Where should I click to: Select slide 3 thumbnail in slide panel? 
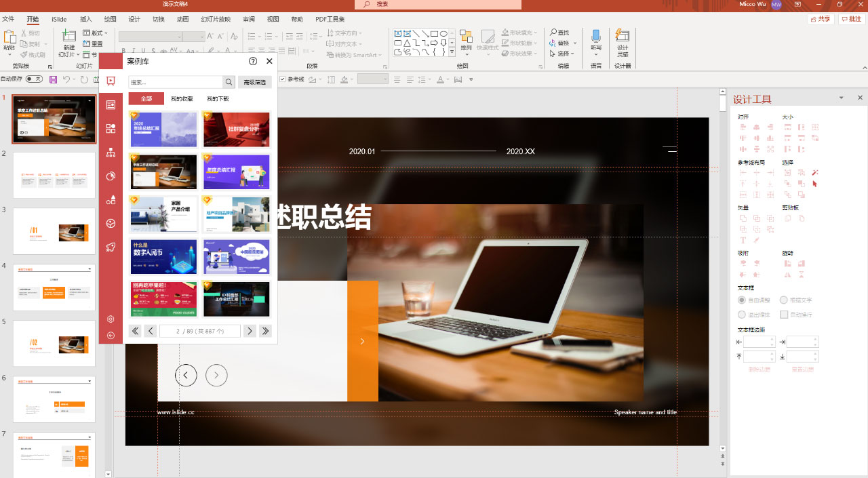(x=54, y=231)
